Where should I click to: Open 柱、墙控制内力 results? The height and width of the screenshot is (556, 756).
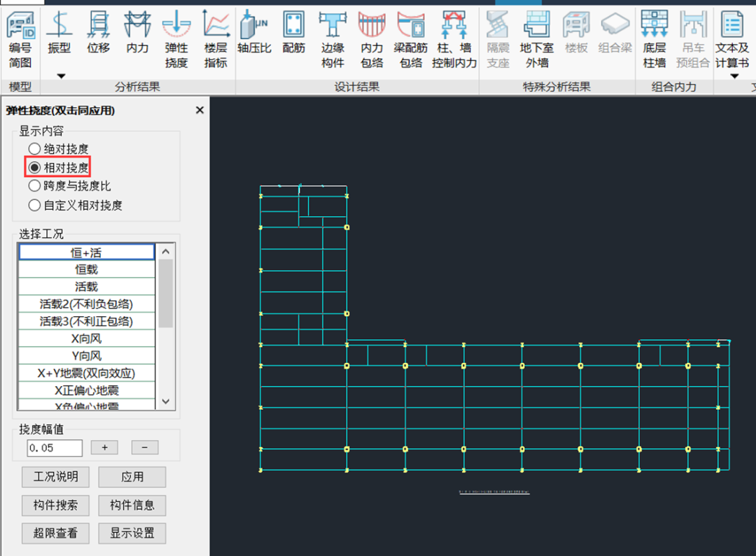[x=454, y=41]
